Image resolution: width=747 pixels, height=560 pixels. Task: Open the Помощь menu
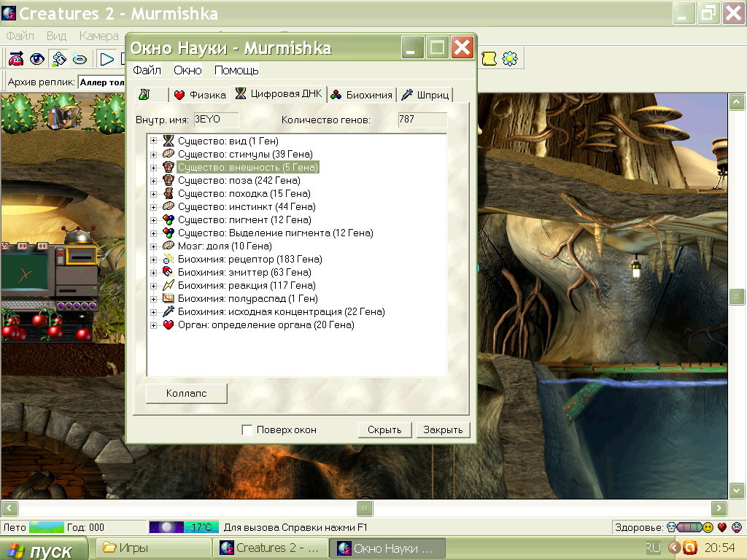pos(236,71)
